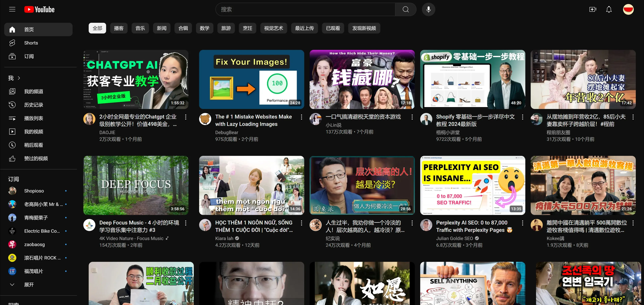Viewport: 644px width, 305px height.
Task: Open more options for Shopify 零基础 video
Action: 523,117
